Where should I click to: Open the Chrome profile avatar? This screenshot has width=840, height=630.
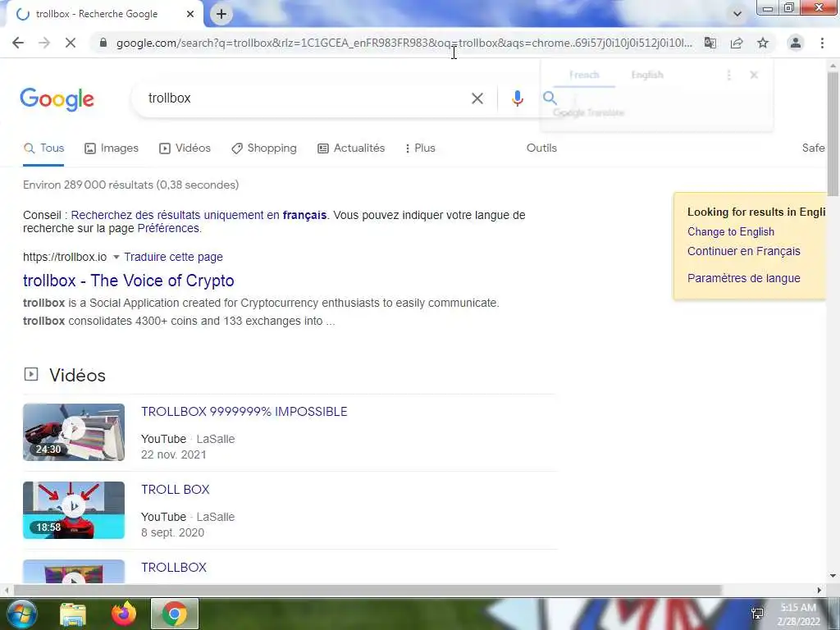pos(796,43)
